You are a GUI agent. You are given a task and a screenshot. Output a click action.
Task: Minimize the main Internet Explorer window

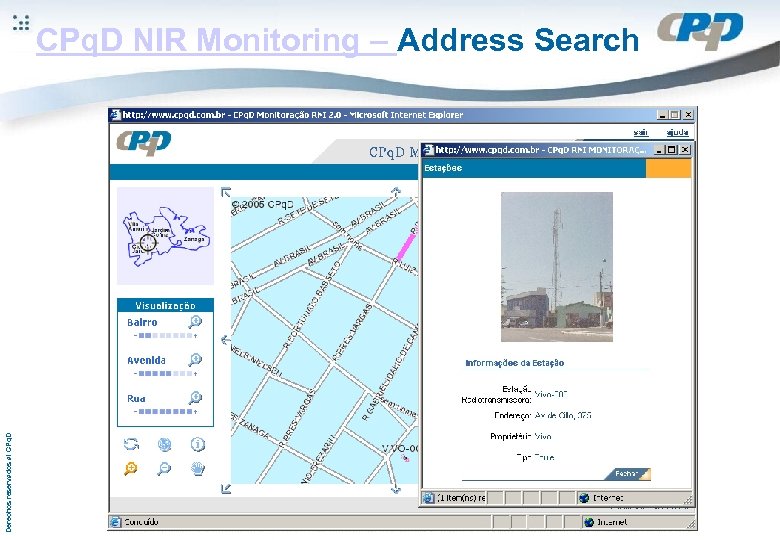pos(662,115)
